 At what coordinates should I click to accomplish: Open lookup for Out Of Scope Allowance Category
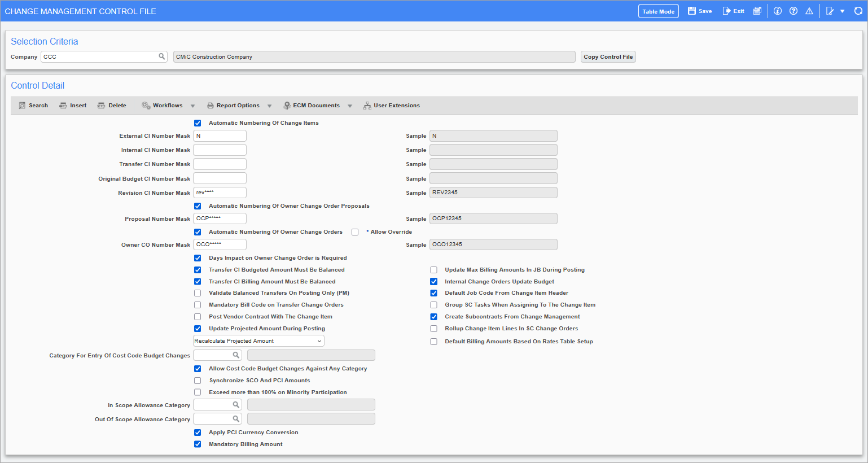[x=236, y=419]
